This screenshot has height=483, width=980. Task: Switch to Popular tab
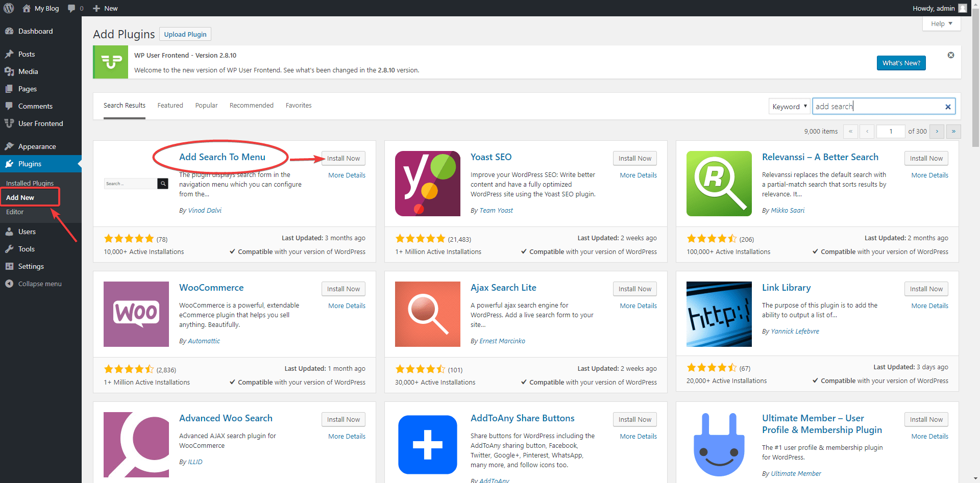pyautogui.click(x=206, y=106)
